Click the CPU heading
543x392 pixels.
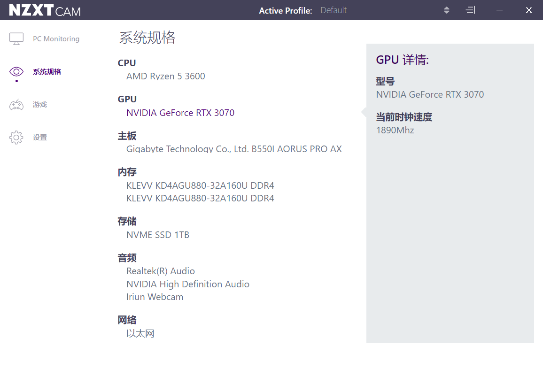click(x=127, y=63)
